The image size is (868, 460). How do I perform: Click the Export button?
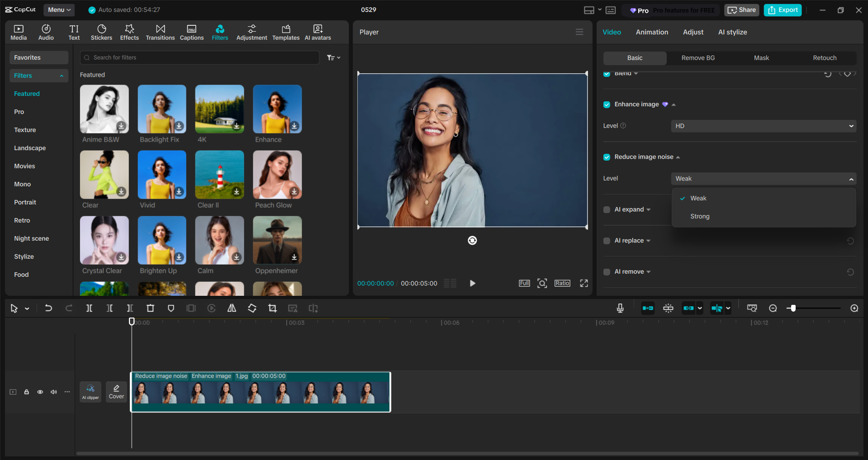[x=782, y=9]
